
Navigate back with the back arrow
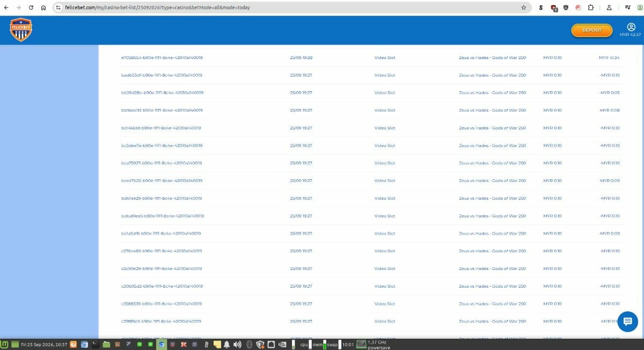6,8
